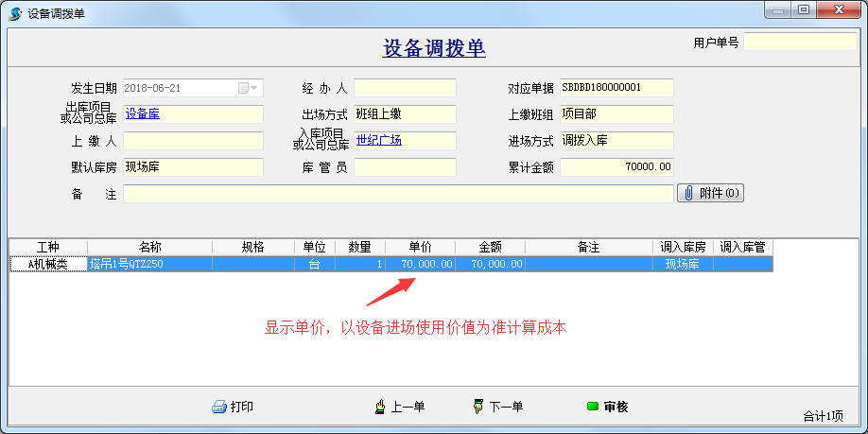Click the 对应单据 field
Screen dimensions: 868x434
(616, 88)
